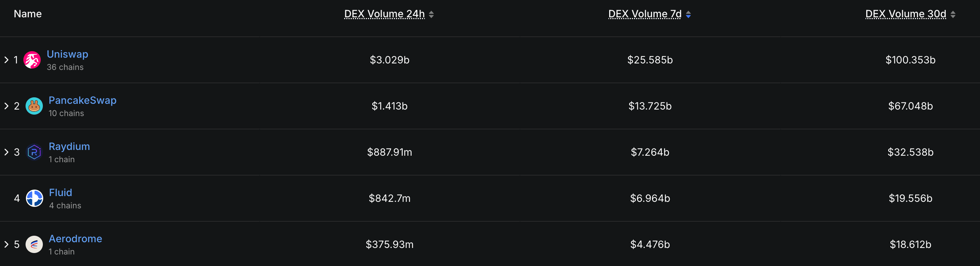Screen dimensions: 980x266
Task: Click the PancakeSwap bunny logo icon
Action: pos(34,106)
